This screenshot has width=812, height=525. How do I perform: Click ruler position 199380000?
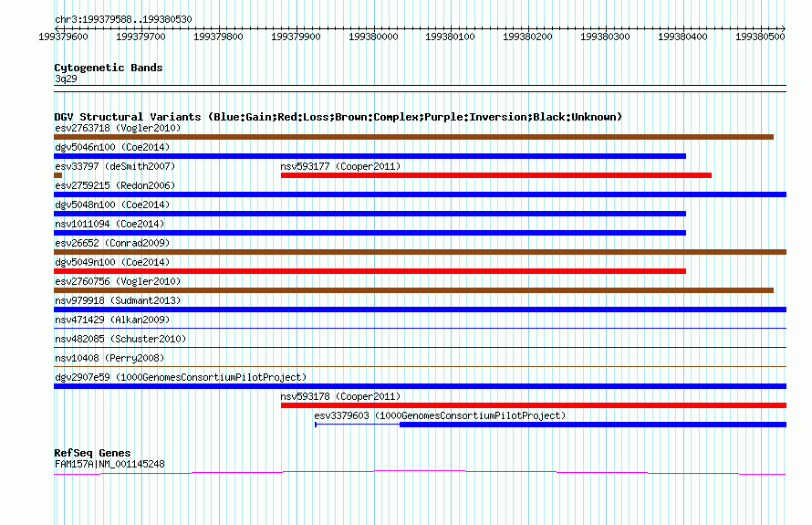click(373, 37)
